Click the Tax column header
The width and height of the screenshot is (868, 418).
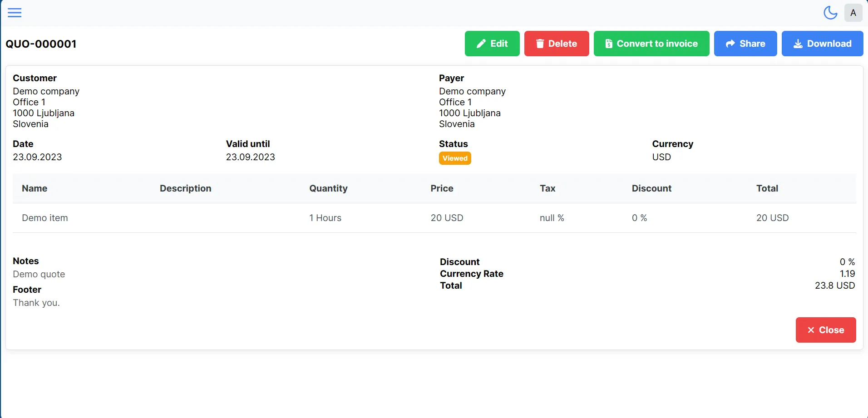pos(547,188)
